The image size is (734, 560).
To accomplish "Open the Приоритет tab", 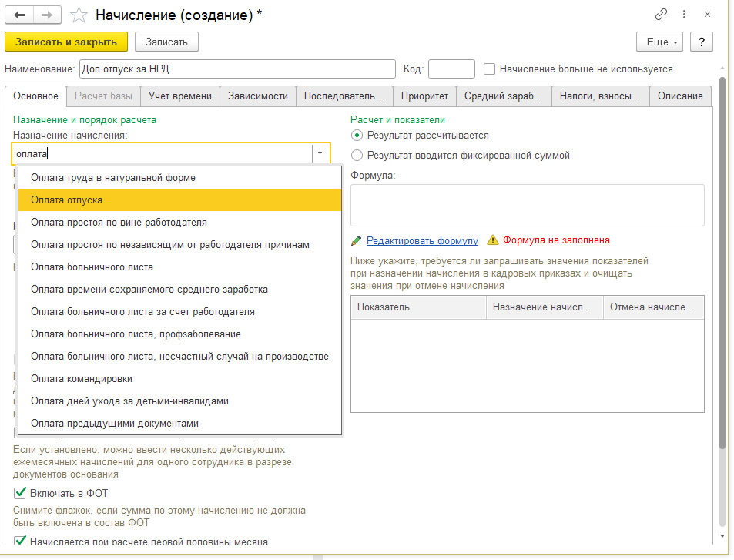I will pos(424,96).
